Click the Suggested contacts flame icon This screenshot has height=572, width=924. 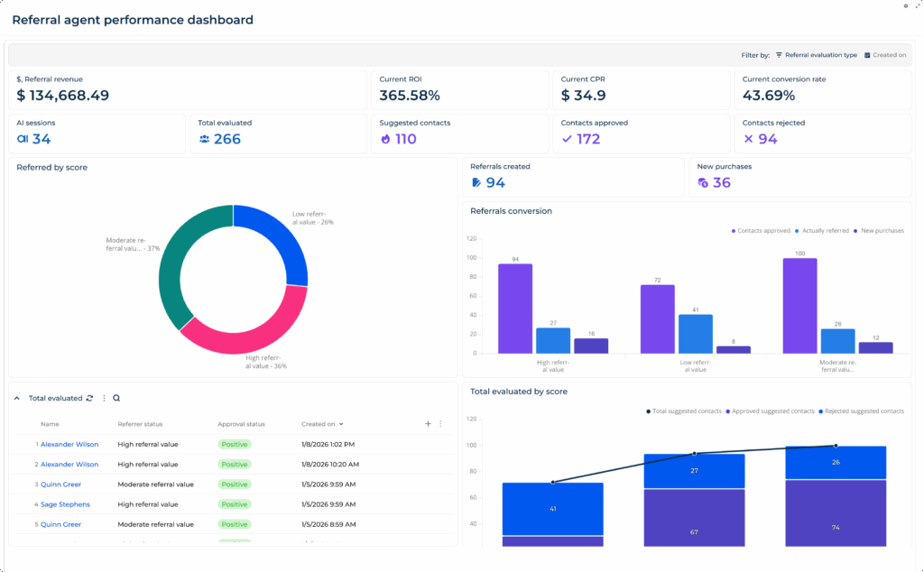pyautogui.click(x=385, y=139)
